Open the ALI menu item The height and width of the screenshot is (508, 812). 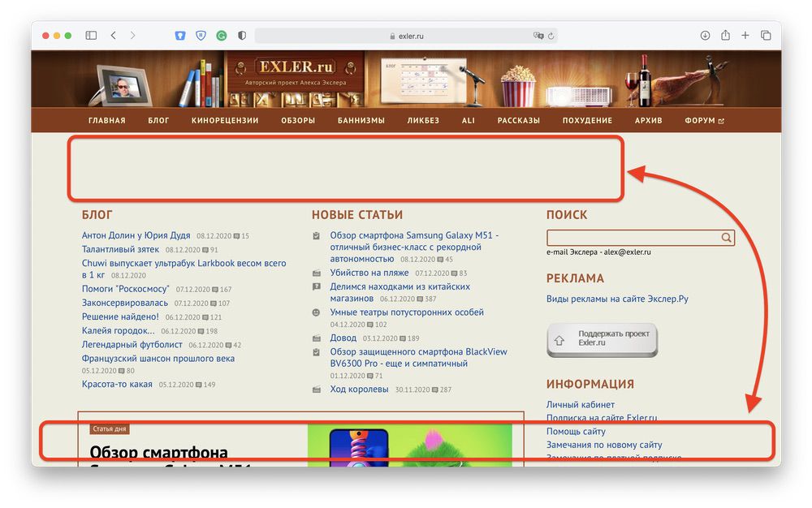(x=469, y=121)
